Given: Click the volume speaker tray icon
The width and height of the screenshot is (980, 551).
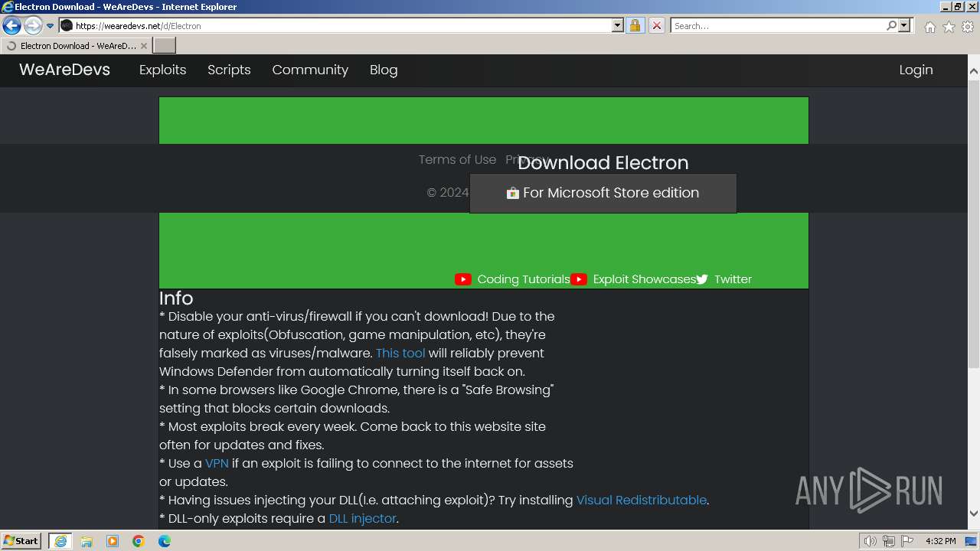Looking at the screenshot, I should (x=871, y=541).
